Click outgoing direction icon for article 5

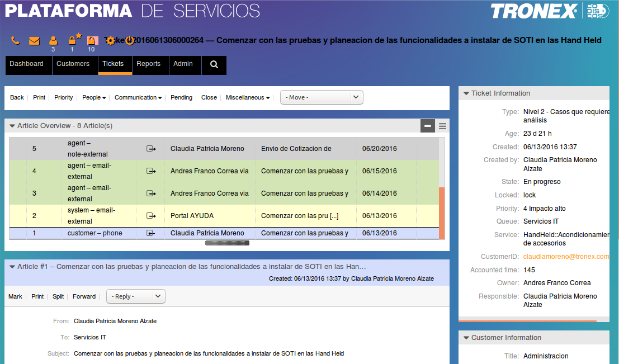(151, 149)
